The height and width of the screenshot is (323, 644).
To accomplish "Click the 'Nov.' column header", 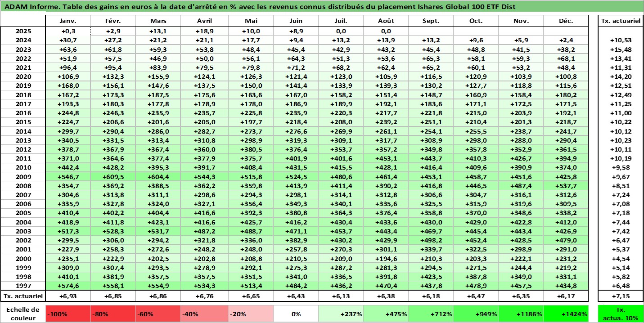I will (x=521, y=21).
